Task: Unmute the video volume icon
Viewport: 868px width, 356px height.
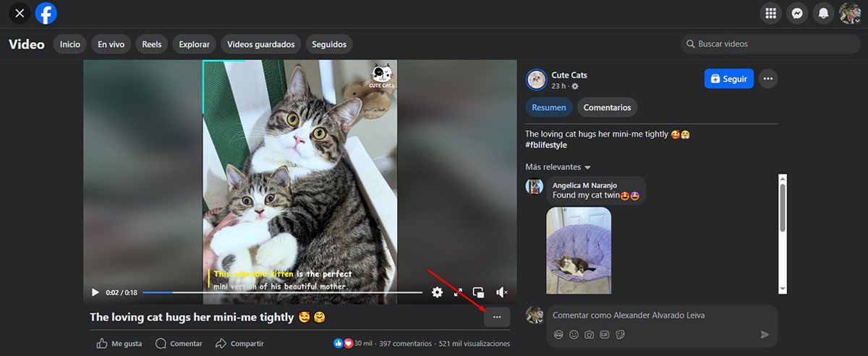Action: (502, 292)
